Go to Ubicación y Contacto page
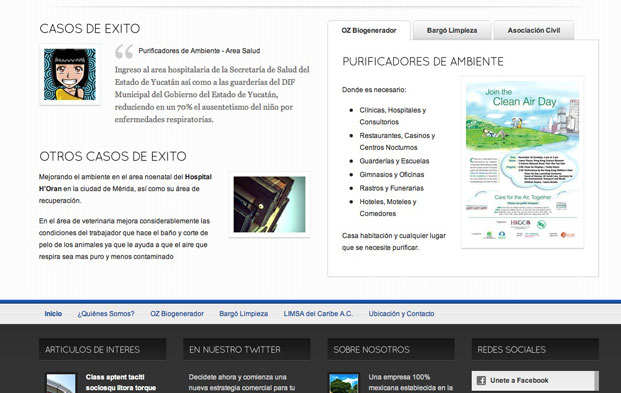 click(401, 314)
